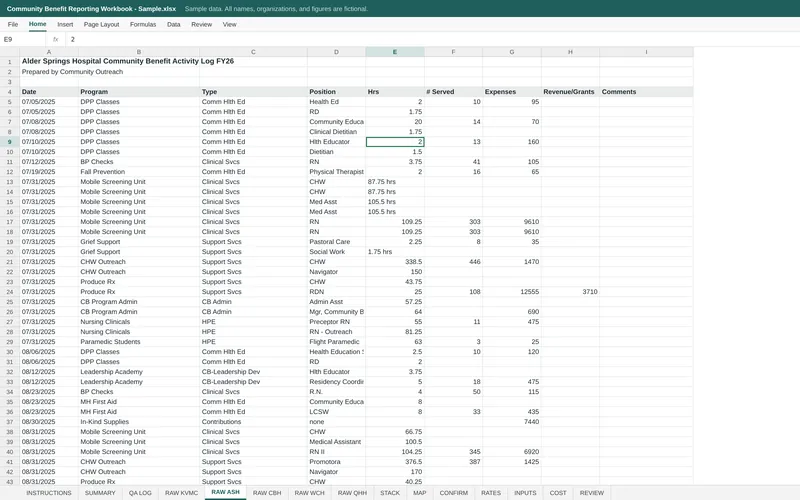800x500 pixels.
Task: Click the '# Served' header cell
Action: coord(453,92)
